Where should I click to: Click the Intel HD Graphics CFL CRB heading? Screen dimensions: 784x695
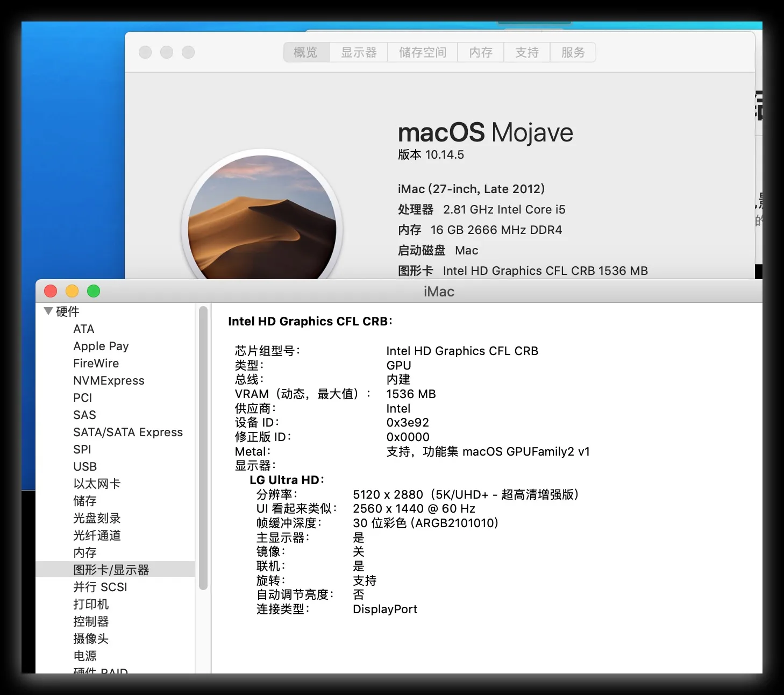pos(310,321)
